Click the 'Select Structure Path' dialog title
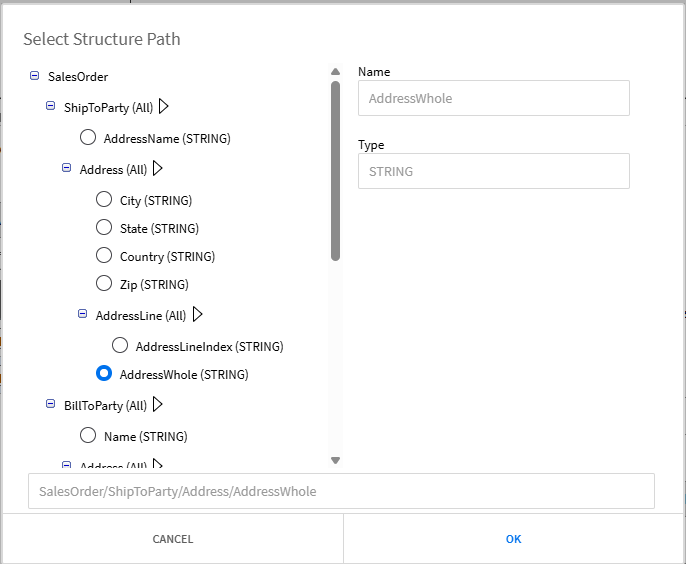The width and height of the screenshot is (686, 564). pos(102,39)
